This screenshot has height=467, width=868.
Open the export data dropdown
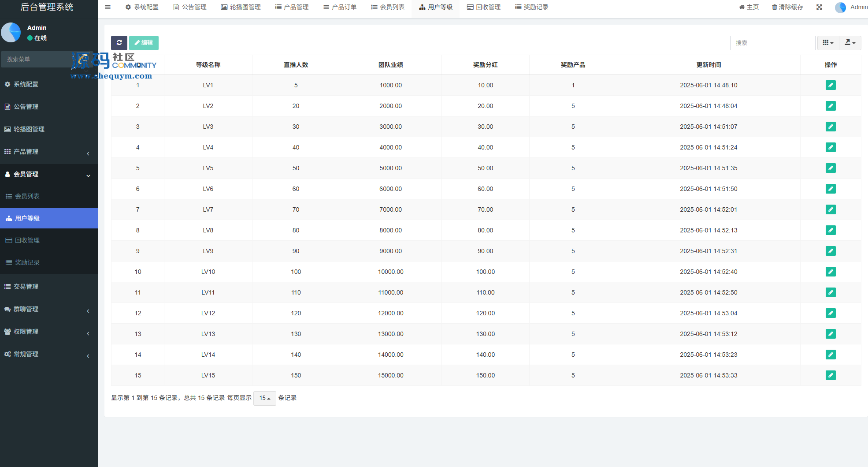click(850, 43)
